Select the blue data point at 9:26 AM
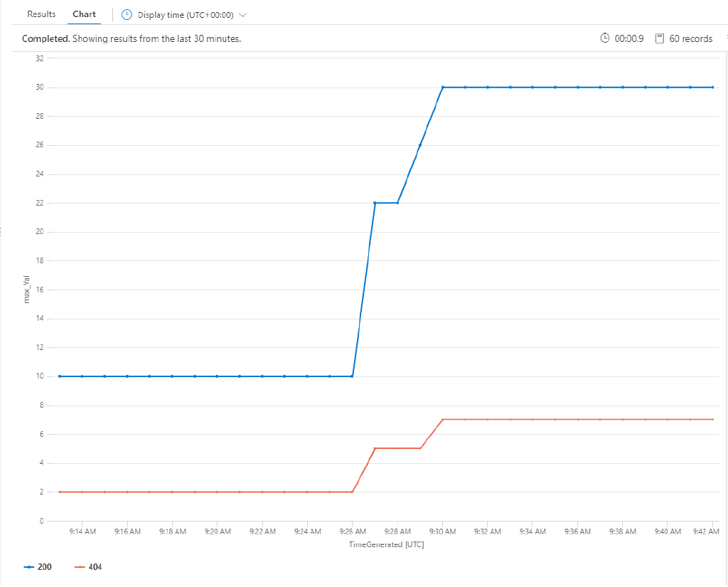This screenshot has height=587, width=728. pyautogui.click(x=352, y=376)
